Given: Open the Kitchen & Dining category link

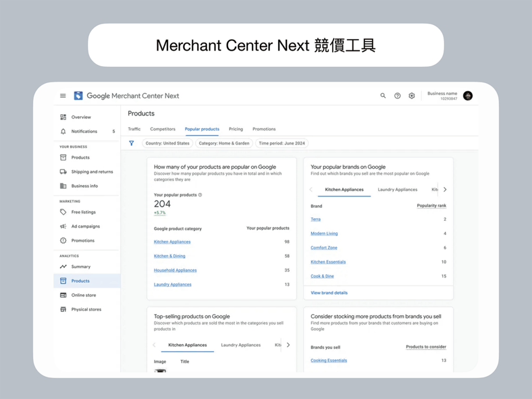Looking at the screenshot, I should tap(170, 256).
